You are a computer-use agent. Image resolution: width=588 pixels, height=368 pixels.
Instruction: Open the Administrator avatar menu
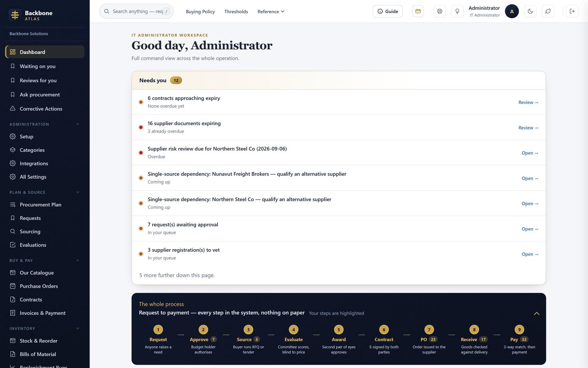click(512, 11)
